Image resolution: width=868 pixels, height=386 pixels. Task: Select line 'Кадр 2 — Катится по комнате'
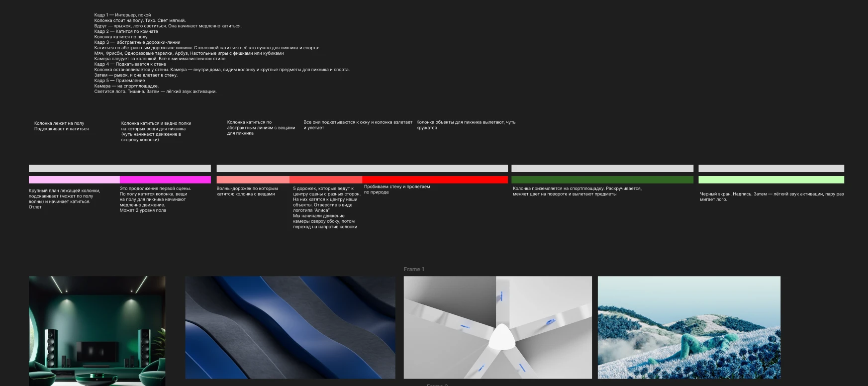click(x=126, y=31)
